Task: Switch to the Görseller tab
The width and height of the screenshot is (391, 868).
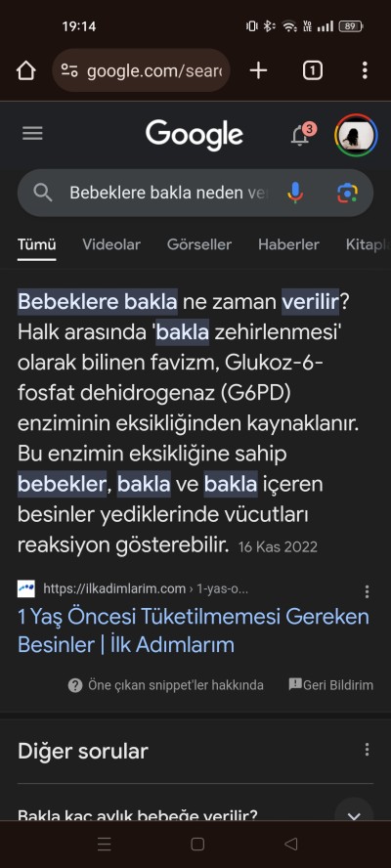Action: pyautogui.click(x=199, y=244)
